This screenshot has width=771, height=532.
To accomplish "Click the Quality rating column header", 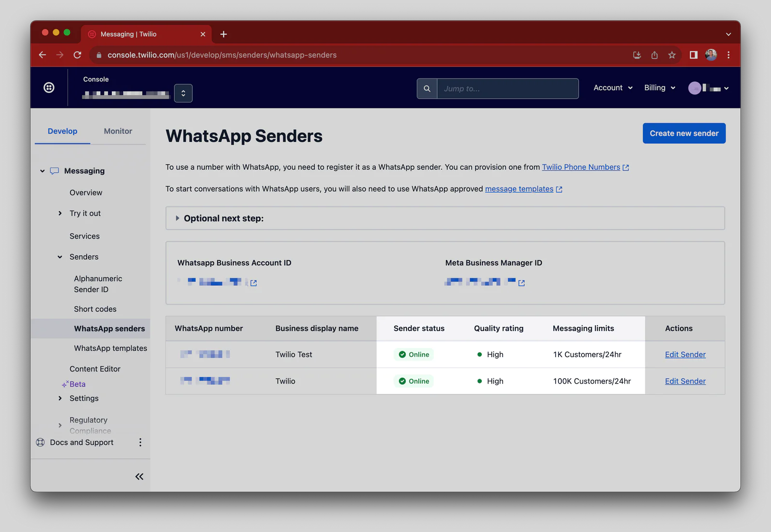I will click(x=498, y=329).
